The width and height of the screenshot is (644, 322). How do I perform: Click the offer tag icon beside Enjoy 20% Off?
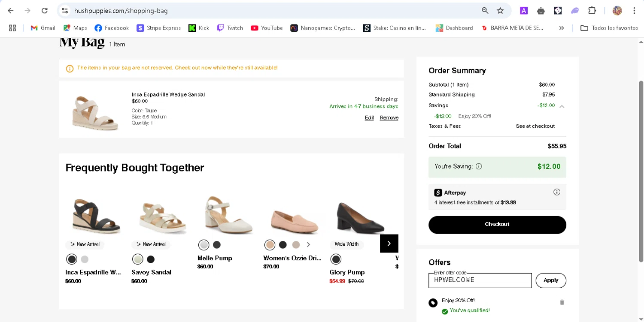(433, 303)
